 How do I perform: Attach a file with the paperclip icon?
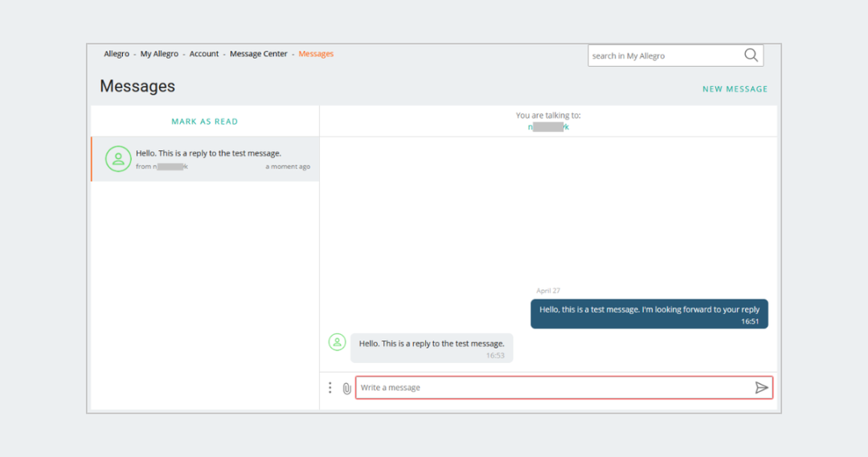(346, 388)
